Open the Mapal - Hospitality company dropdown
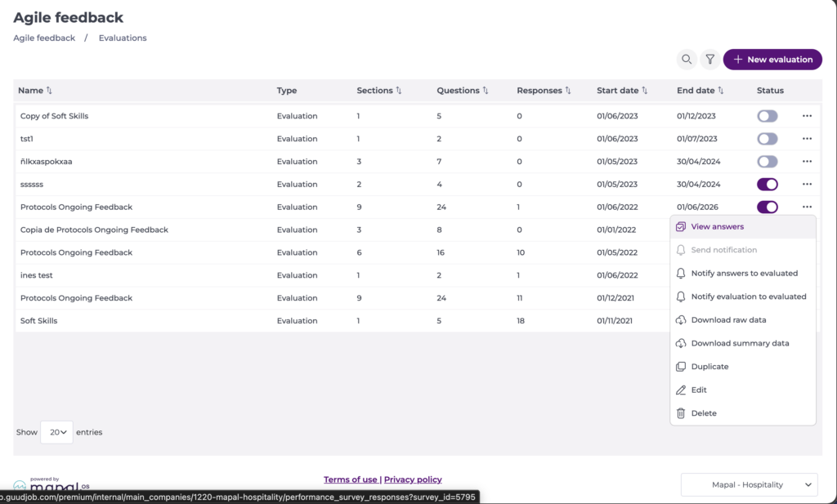The width and height of the screenshot is (837, 504). (x=749, y=484)
